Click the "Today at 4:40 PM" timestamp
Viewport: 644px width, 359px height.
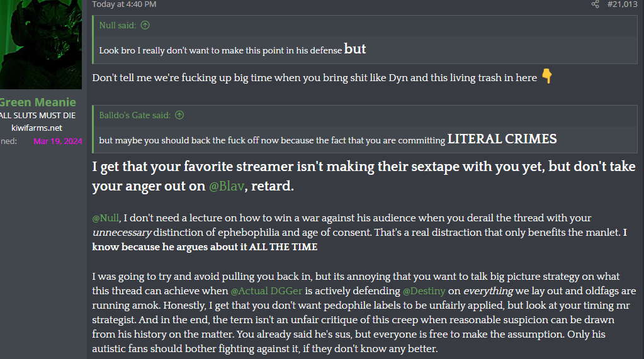click(x=124, y=4)
